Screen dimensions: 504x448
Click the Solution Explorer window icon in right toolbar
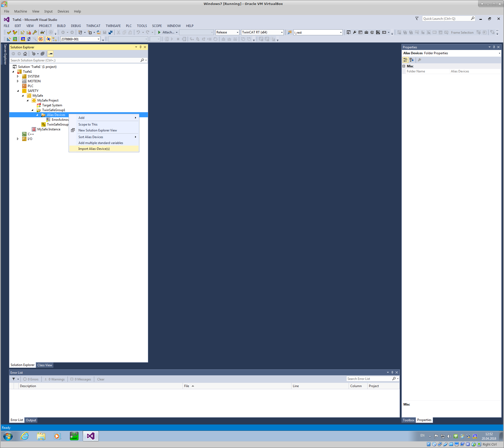pos(349,32)
